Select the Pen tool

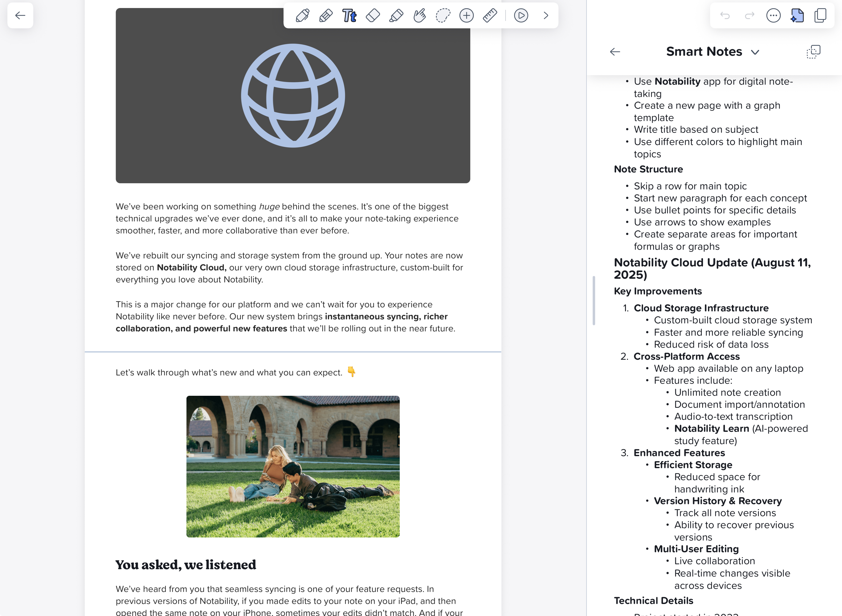click(302, 16)
